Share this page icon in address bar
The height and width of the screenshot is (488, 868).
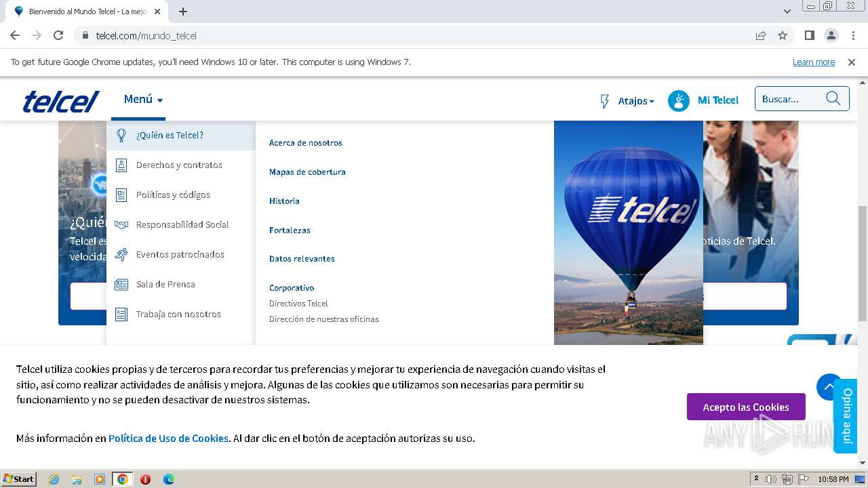click(761, 36)
